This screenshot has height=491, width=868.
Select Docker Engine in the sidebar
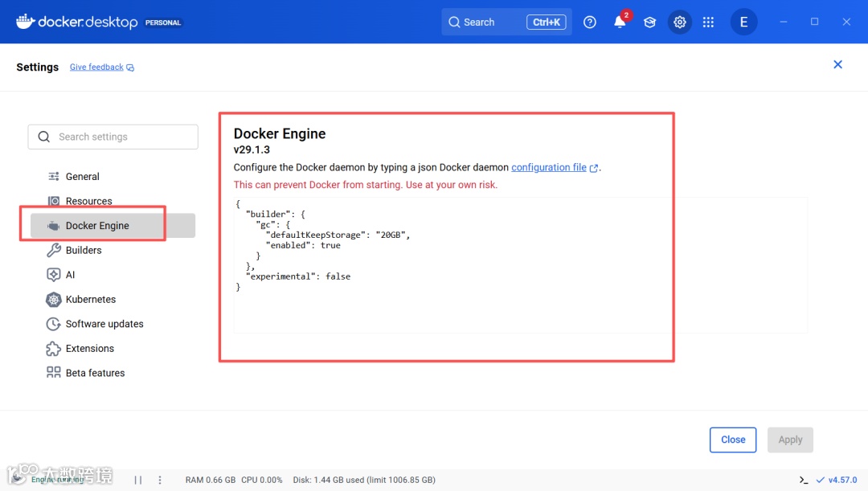point(113,226)
